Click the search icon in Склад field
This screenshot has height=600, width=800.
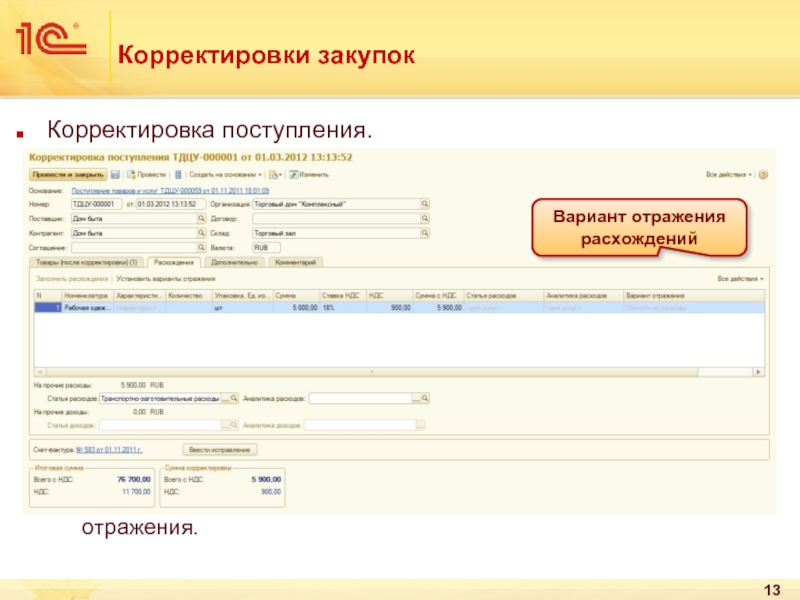pyautogui.click(x=424, y=232)
